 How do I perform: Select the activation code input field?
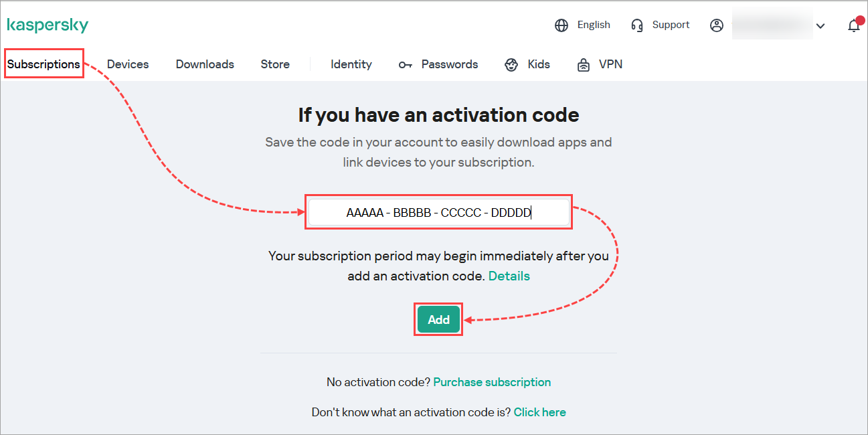point(438,212)
